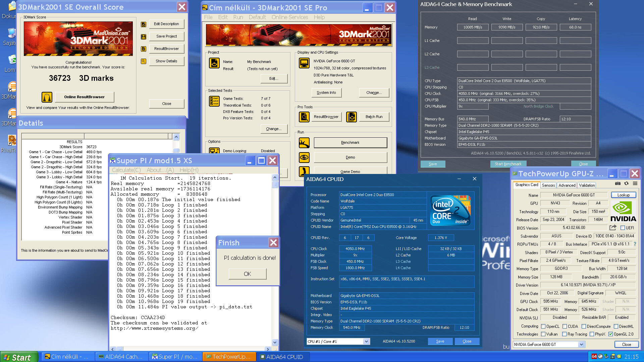Switch to the Sensors tab in GPU-Z
644x362 pixels.
coord(548,185)
